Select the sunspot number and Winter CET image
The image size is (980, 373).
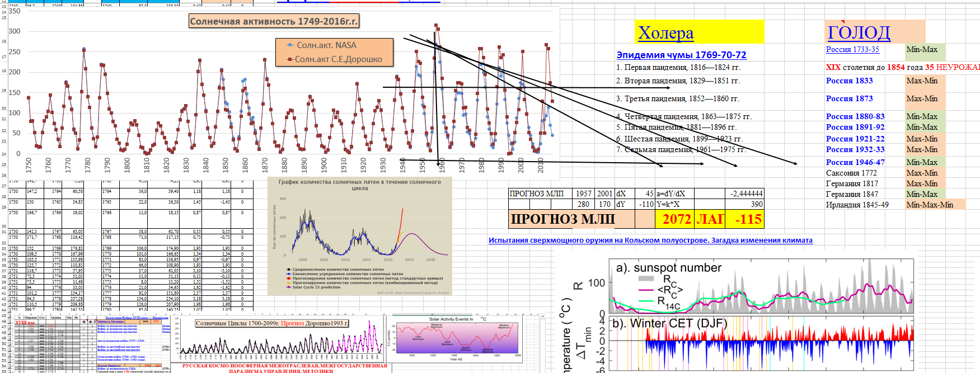[x=761, y=316]
